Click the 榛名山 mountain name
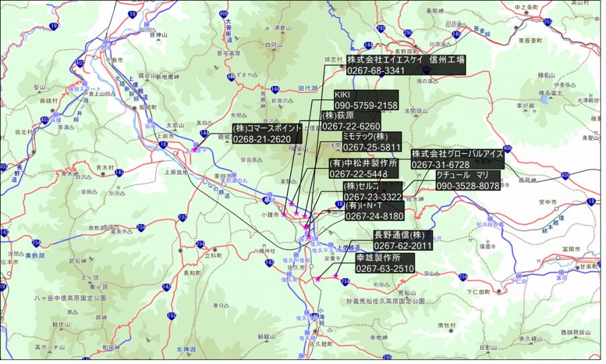 pos(546,75)
